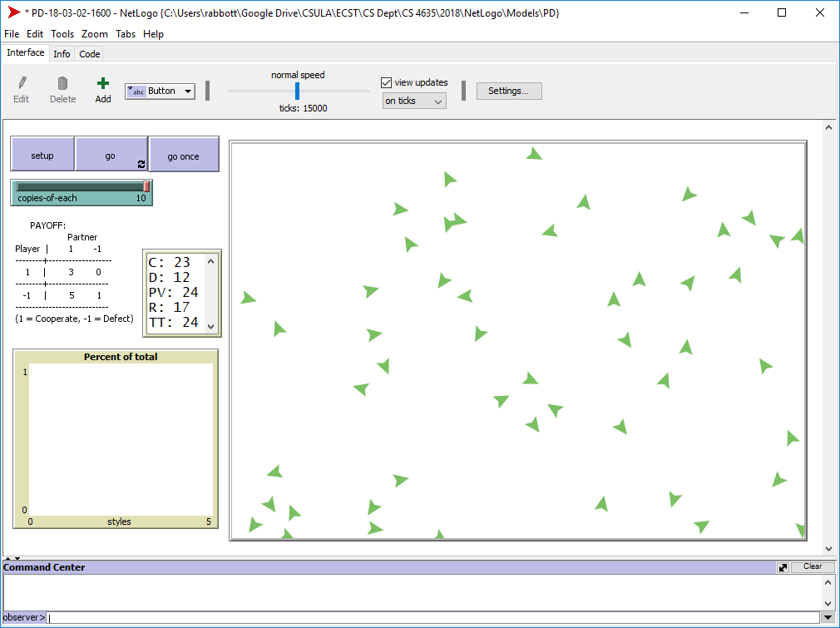Click the Command Center popout arrow icon
The image size is (840, 628).
tap(783, 567)
